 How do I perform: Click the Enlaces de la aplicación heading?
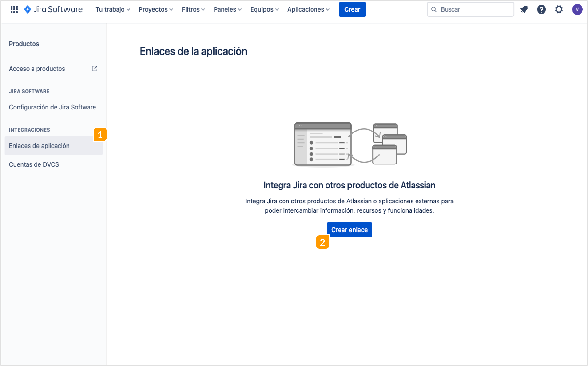click(193, 51)
